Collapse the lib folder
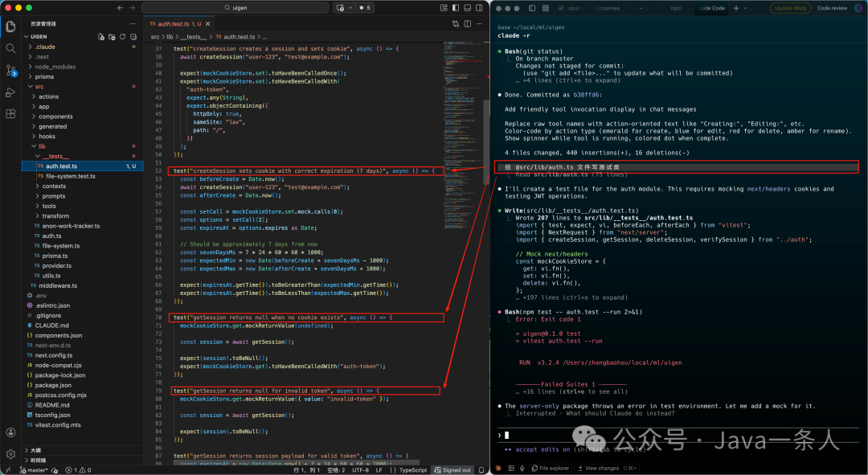The width and height of the screenshot is (868, 475). point(42,146)
